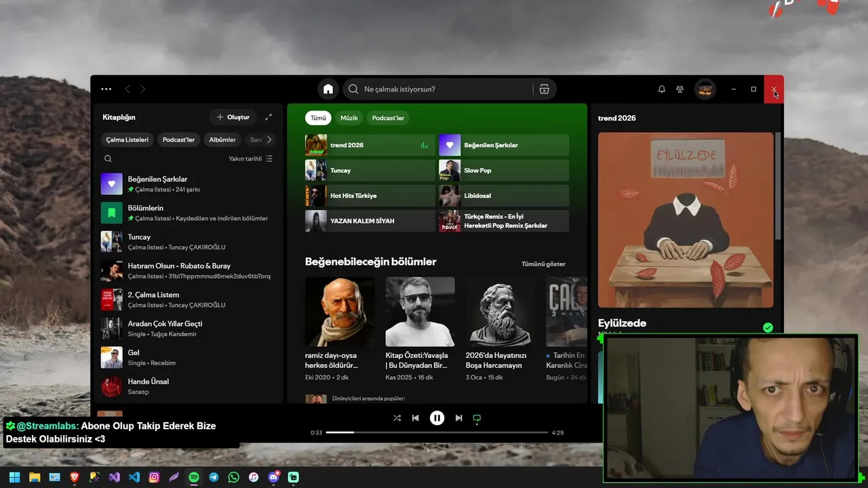The width and height of the screenshot is (868, 488).
Task: Click the Oluştur create button
Action: point(233,117)
